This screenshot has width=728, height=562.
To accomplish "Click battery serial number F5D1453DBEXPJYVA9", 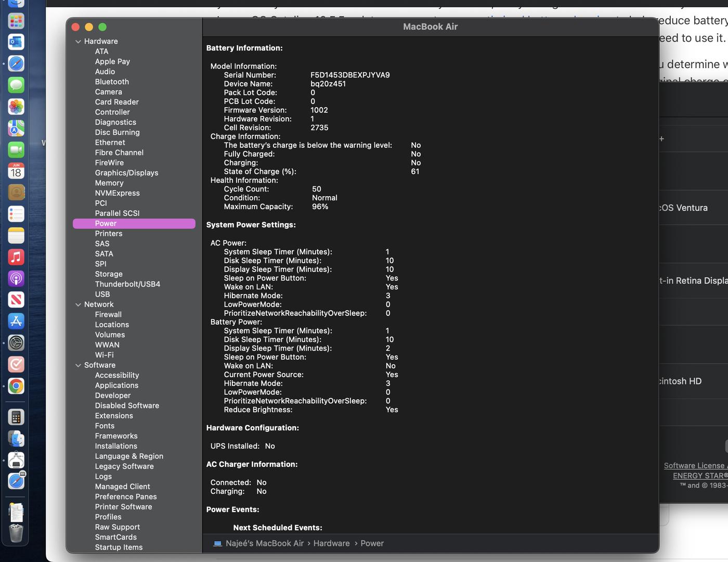I will (x=350, y=75).
